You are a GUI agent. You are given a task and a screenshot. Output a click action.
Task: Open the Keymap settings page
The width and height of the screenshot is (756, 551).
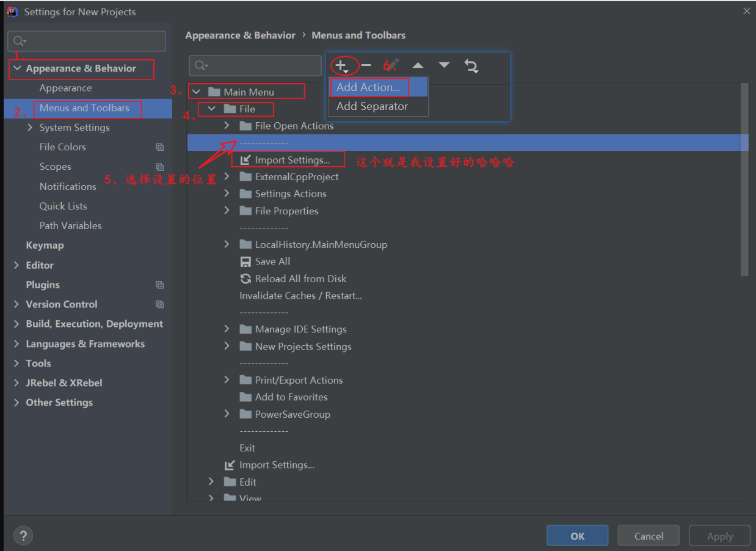(x=45, y=245)
